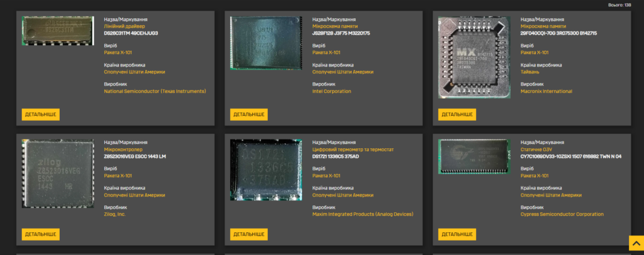Click the DS26C31TM chip photo
The width and height of the screenshot is (644, 255).
(x=58, y=31)
